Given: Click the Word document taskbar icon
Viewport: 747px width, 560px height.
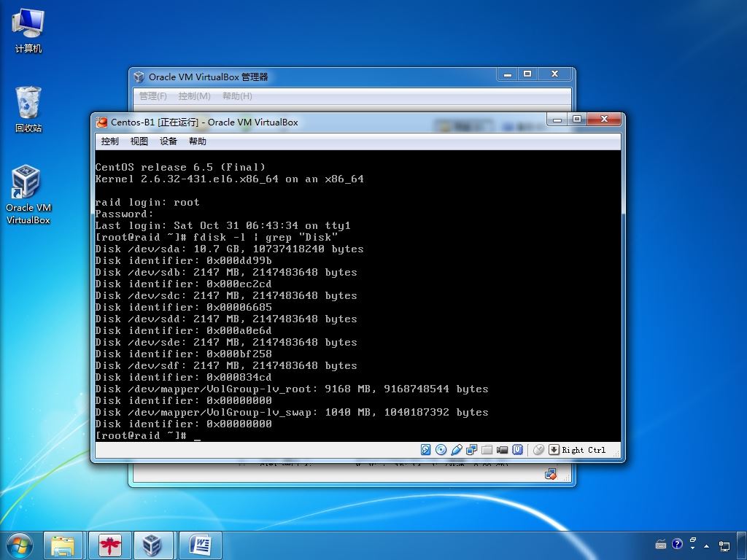Looking at the screenshot, I should point(201,545).
